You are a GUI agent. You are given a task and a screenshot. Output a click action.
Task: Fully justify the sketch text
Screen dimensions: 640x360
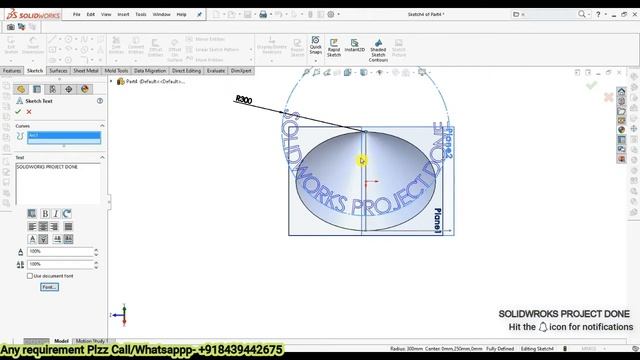click(68, 226)
